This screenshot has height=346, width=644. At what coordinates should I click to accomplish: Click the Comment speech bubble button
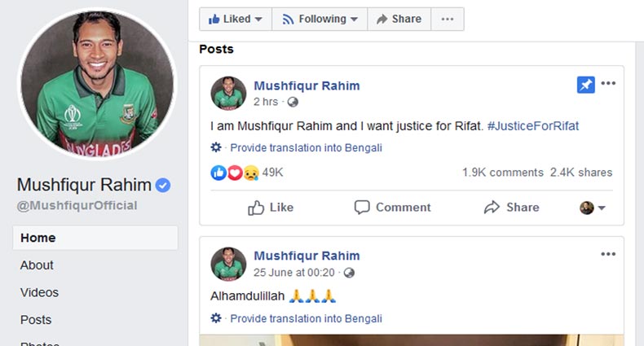point(392,208)
